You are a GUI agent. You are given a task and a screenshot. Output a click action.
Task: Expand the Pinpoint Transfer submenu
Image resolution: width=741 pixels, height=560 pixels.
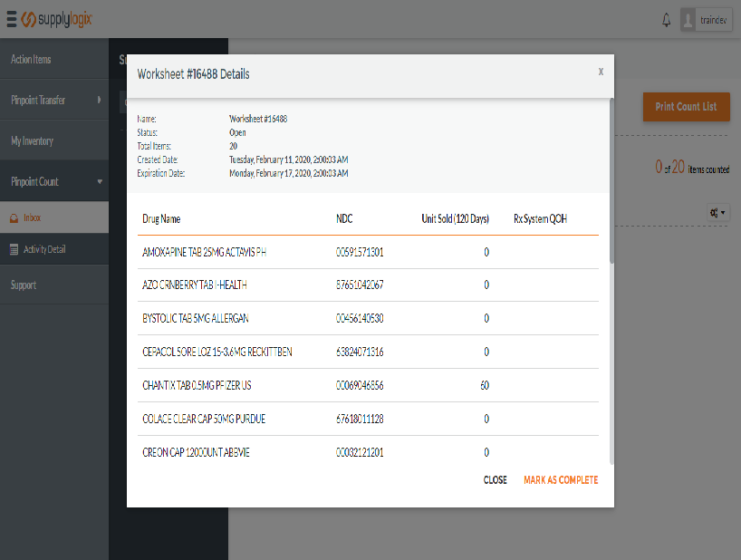click(x=99, y=101)
